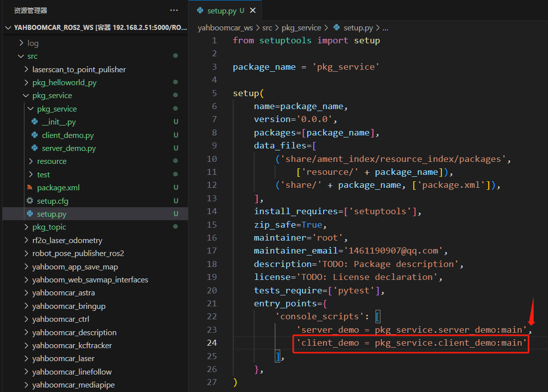
Task: Click the Python icon beside setup.py in tree
Action: tap(30, 214)
